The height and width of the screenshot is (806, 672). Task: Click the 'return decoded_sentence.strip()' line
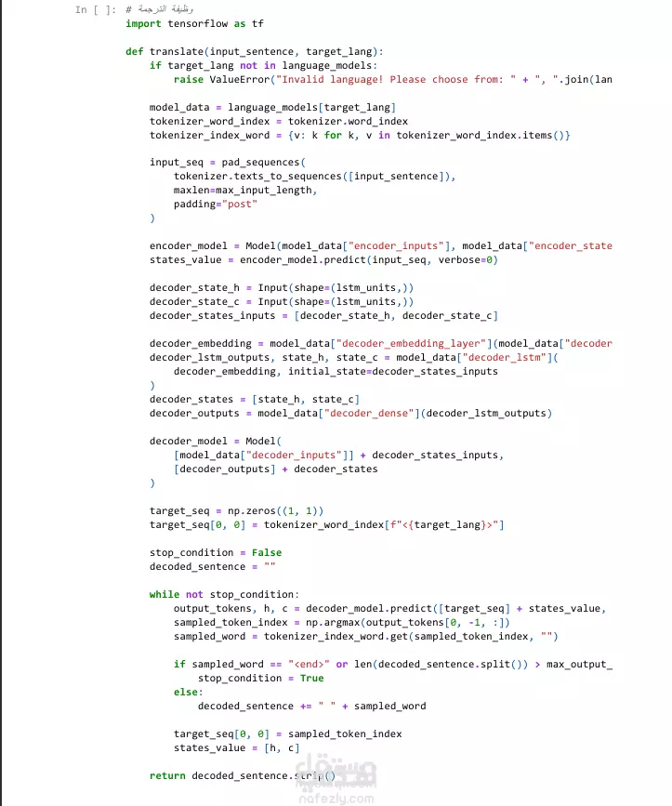243,775
